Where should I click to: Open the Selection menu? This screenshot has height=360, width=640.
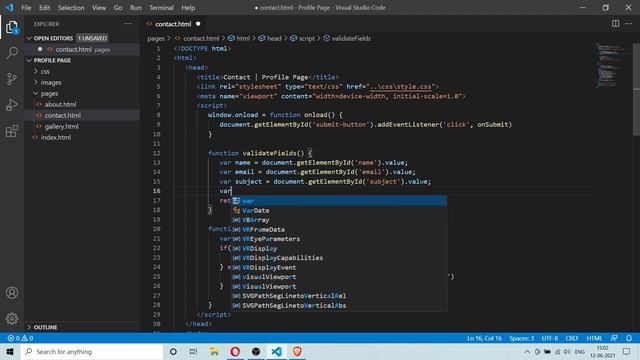pyautogui.click(x=71, y=7)
